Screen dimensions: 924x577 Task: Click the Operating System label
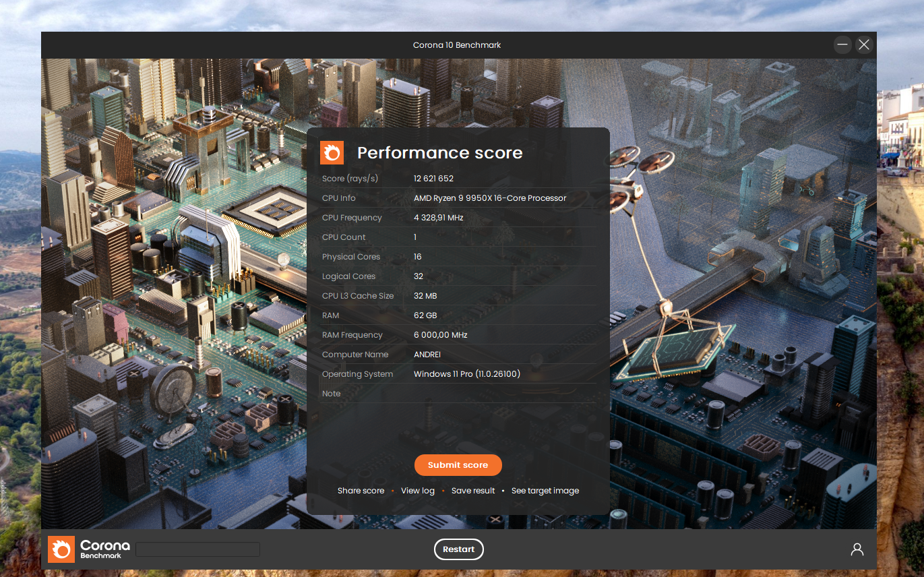click(x=357, y=374)
